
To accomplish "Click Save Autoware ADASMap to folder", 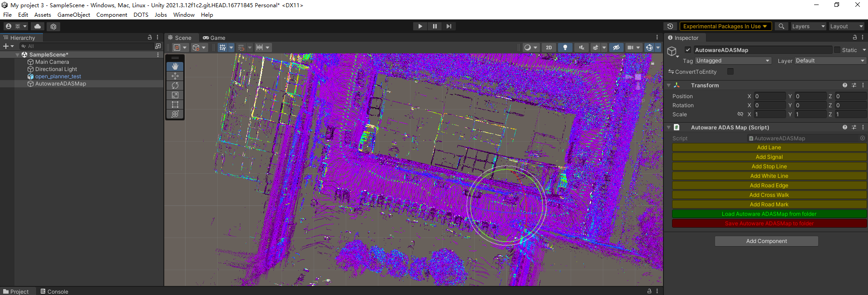I will click(769, 224).
